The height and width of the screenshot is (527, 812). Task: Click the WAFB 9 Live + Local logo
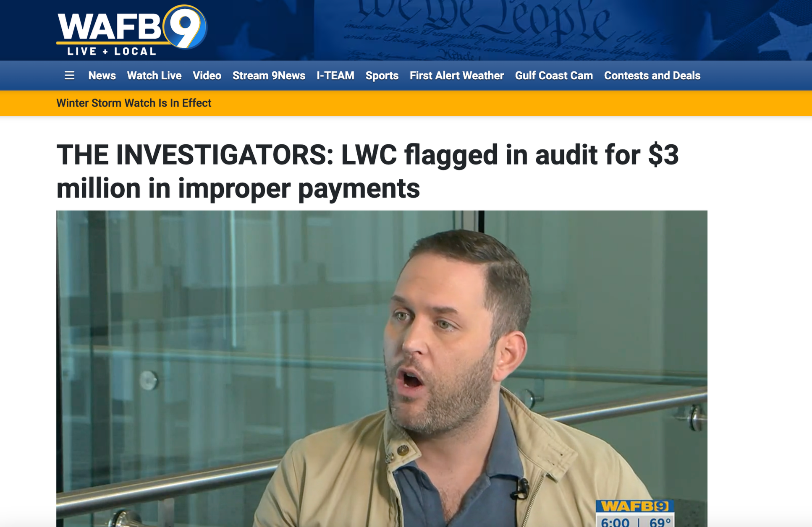[x=132, y=30]
